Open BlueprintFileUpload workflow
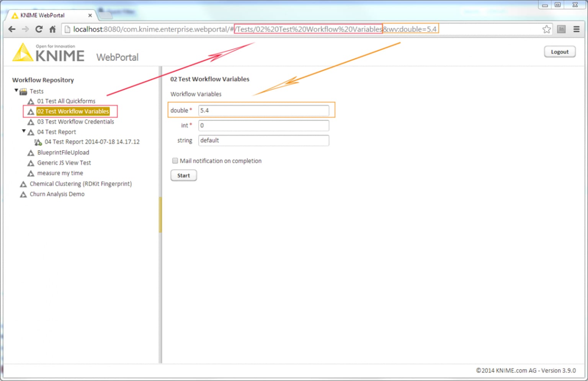The width and height of the screenshot is (588, 381). (x=63, y=152)
